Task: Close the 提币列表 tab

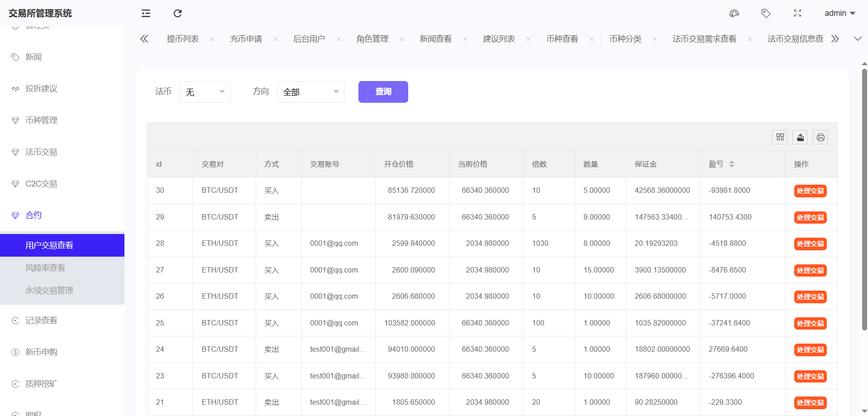Action: tap(212, 39)
